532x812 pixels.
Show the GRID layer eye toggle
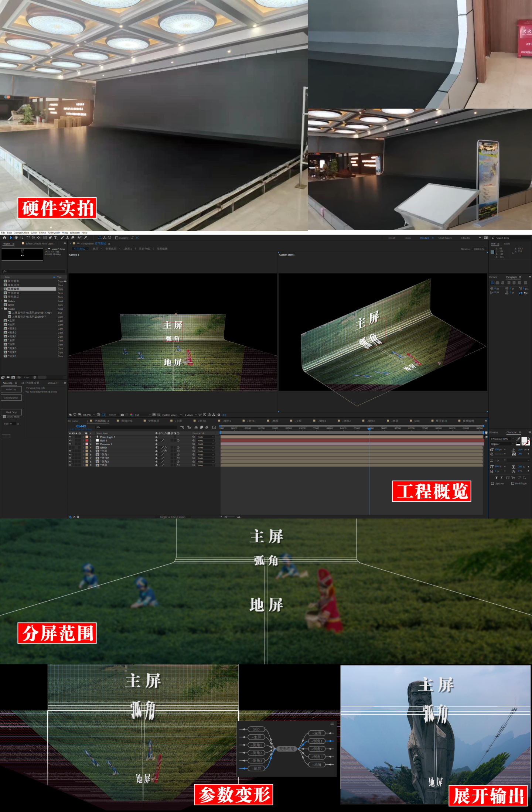[x=70, y=447]
